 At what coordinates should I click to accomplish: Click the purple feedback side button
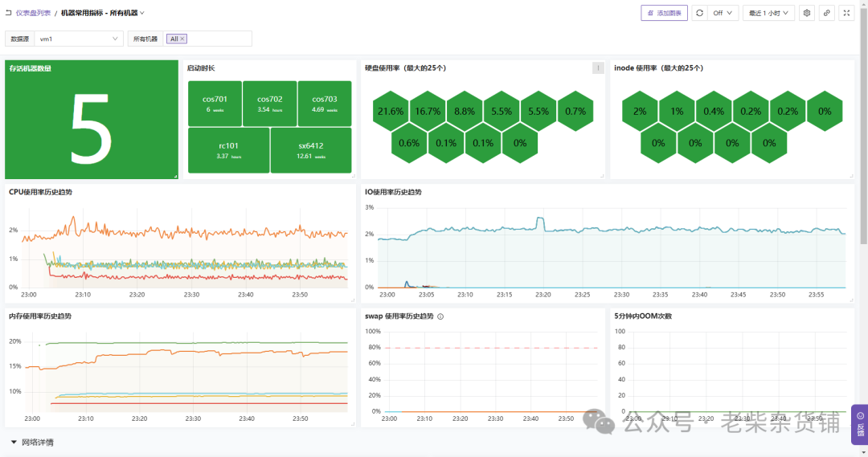pos(860,425)
